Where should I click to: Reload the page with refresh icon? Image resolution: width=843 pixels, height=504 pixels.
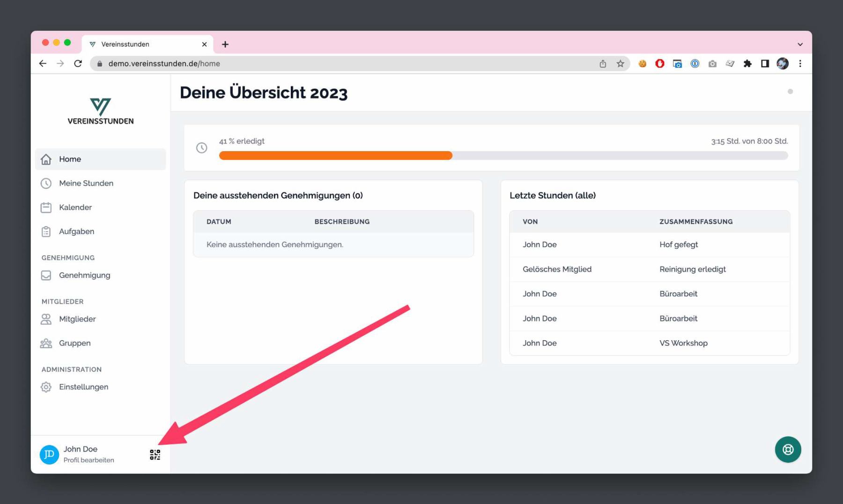78,63
